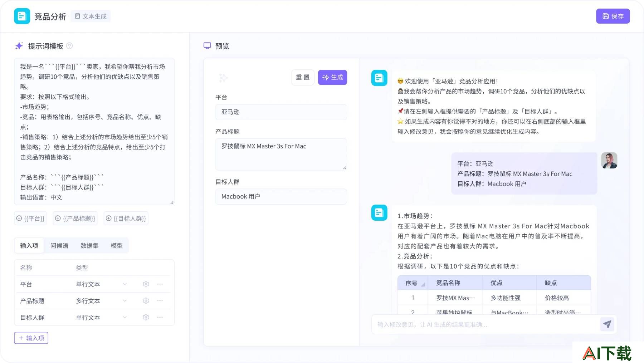Viewport: 644px width, 363px height.
Task: Click the 保存 button
Action: tap(613, 16)
